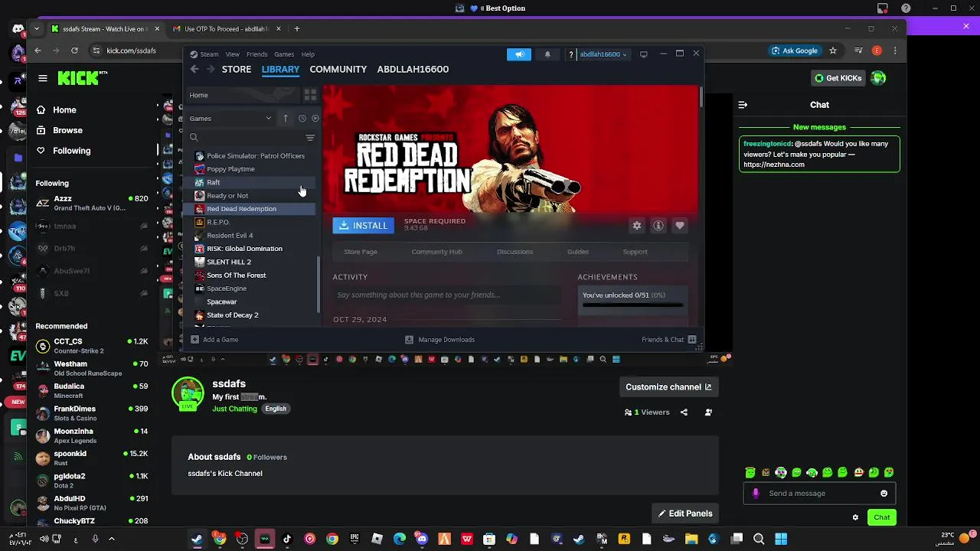
Task: Open the Help menu in Steam
Action: [308, 54]
